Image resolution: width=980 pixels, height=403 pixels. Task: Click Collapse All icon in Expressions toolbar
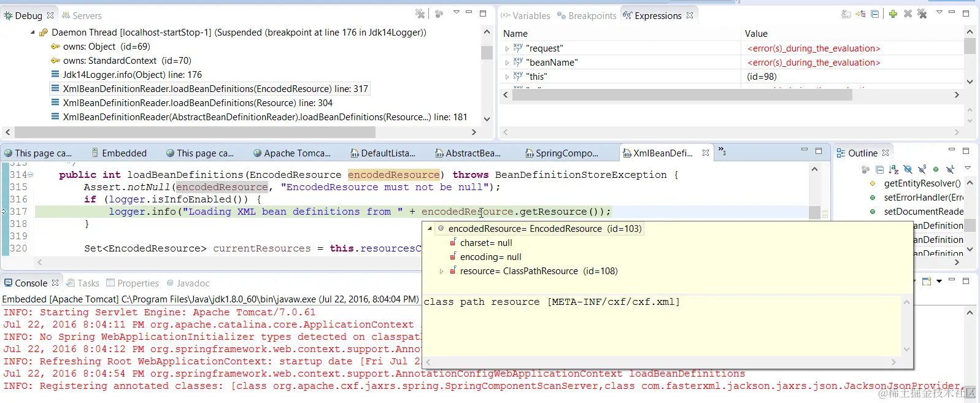coord(874,14)
